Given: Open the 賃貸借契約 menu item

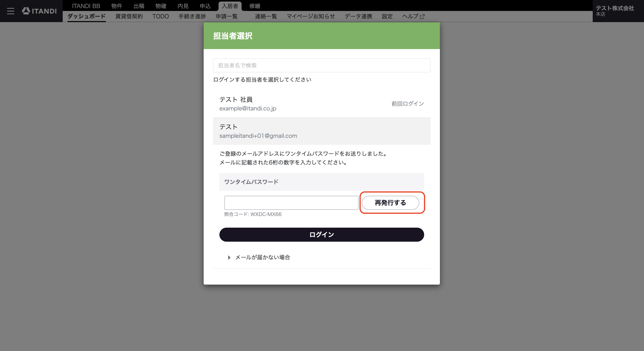Looking at the screenshot, I should (x=129, y=16).
